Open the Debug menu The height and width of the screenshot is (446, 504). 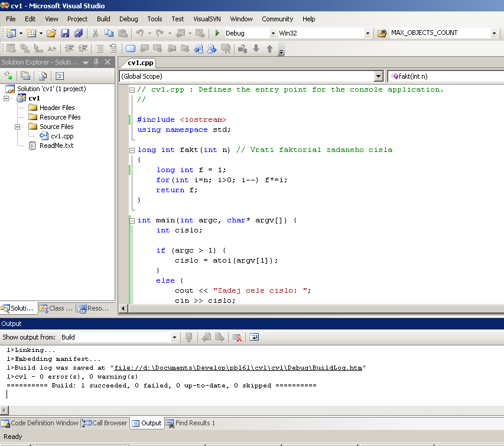tap(129, 19)
